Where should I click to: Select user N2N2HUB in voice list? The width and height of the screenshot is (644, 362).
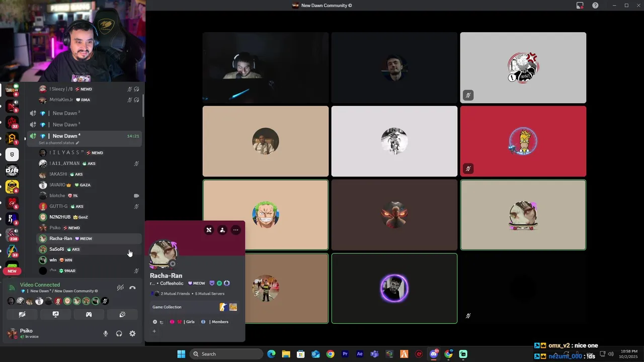tap(89, 217)
